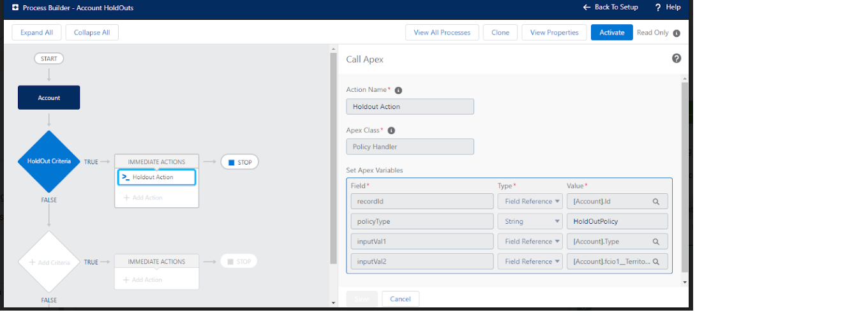Click lookup search icon in [Account].Id value
The image size is (868, 331).
(x=656, y=202)
